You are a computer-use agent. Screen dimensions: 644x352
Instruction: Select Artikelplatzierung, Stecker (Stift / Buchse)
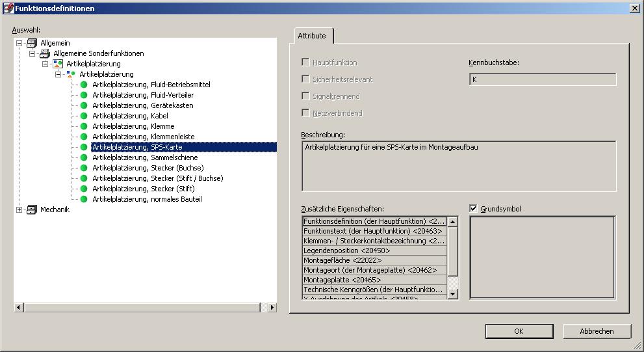point(158,178)
